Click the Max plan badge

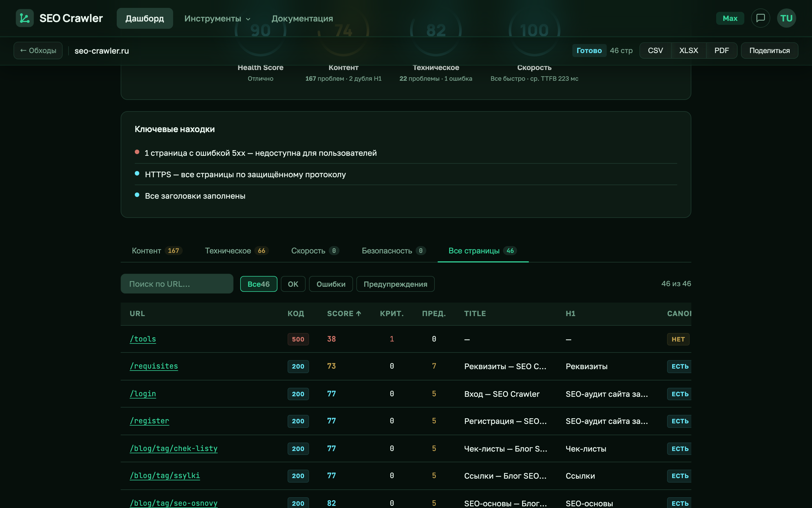coord(730,18)
